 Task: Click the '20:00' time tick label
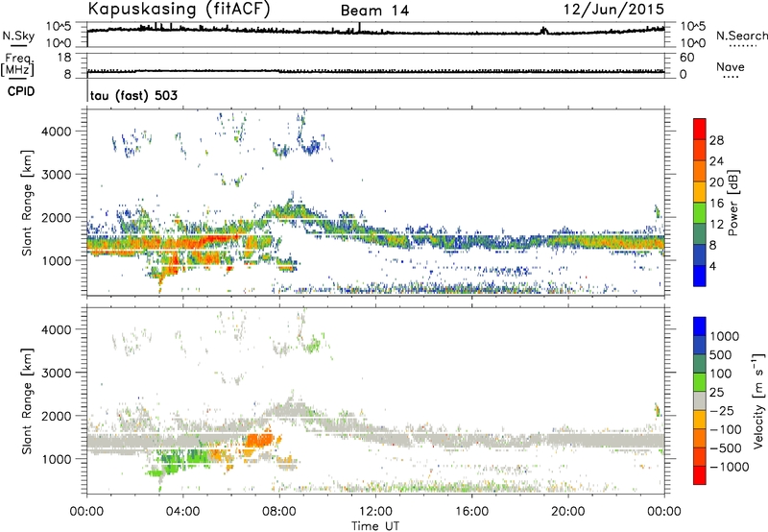567,512
